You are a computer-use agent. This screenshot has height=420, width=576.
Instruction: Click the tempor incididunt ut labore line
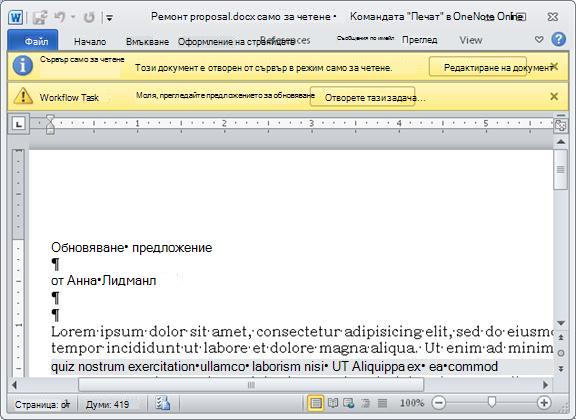click(302, 348)
